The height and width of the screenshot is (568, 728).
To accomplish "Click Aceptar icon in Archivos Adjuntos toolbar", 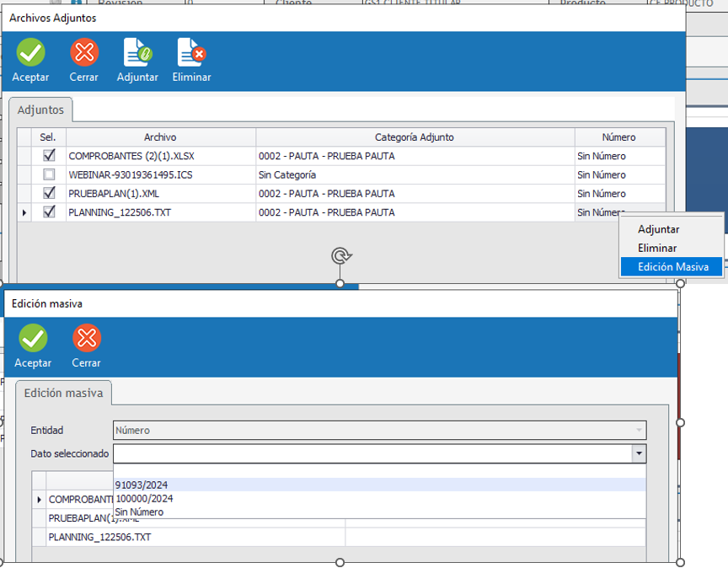I will tap(30, 52).
